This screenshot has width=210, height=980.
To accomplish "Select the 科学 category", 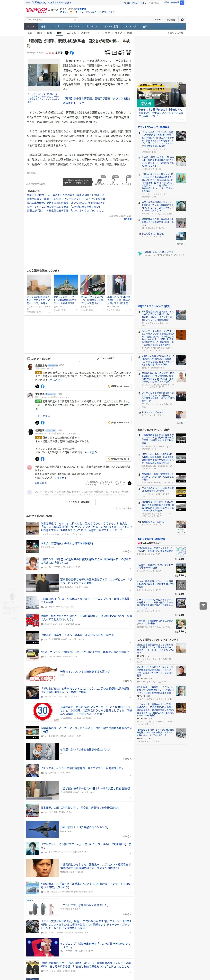I will [x=107, y=33].
